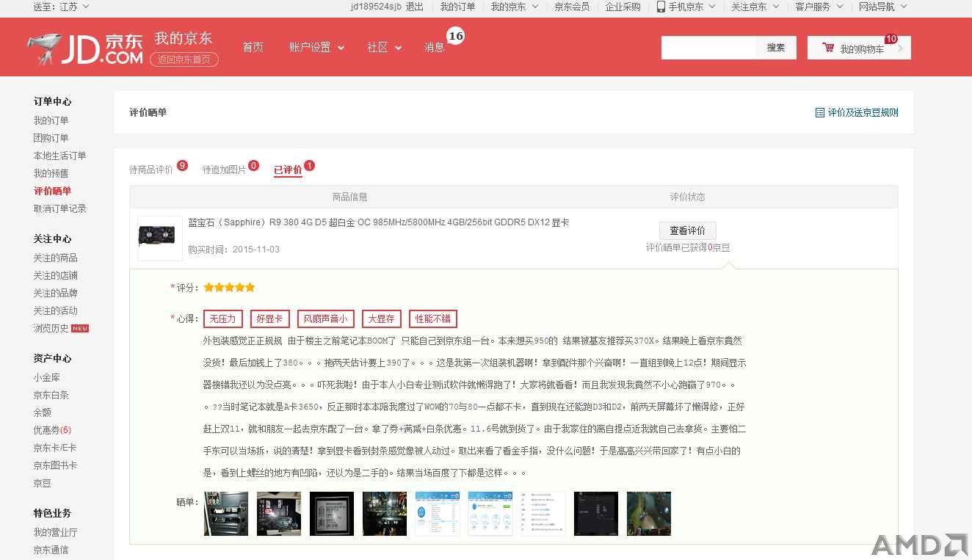
Task: Open the last review photo thumbnail
Action: click(649, 514)
